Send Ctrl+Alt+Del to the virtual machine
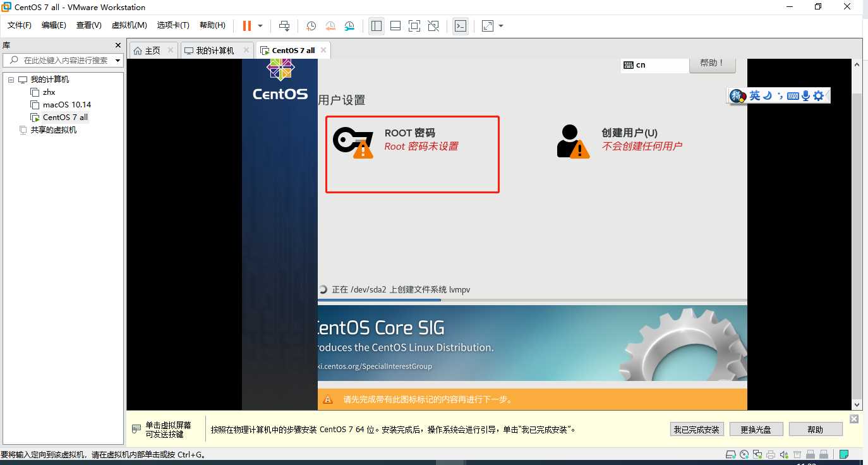Image resolution: width=868 pixels, height=465 pixels. 284,26
